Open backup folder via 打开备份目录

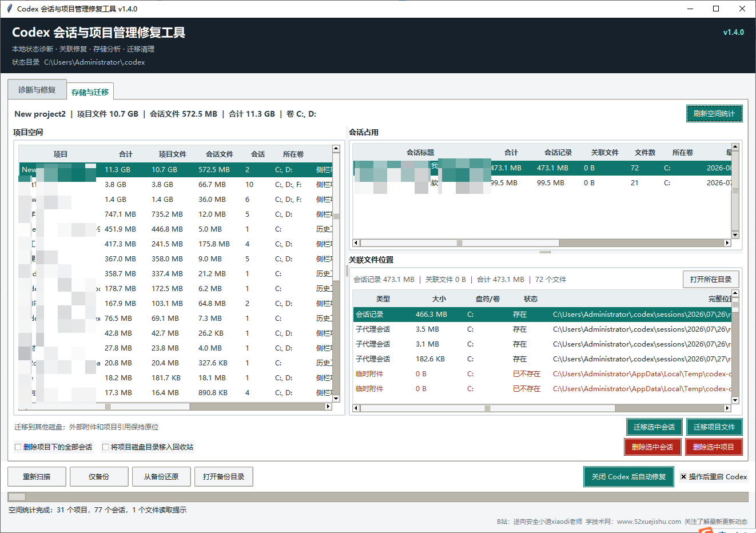point(224,476)
